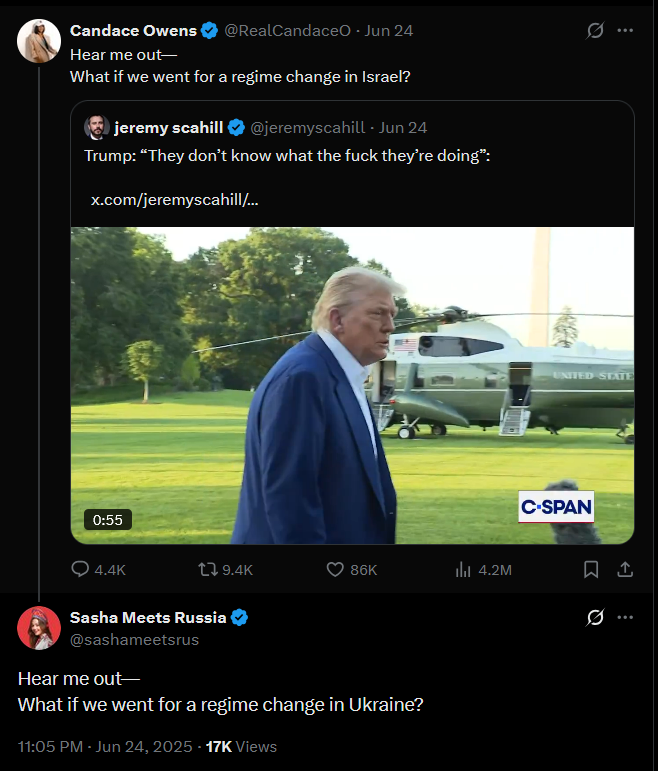Open Candace Owens' profile avatar

point(39,41)
